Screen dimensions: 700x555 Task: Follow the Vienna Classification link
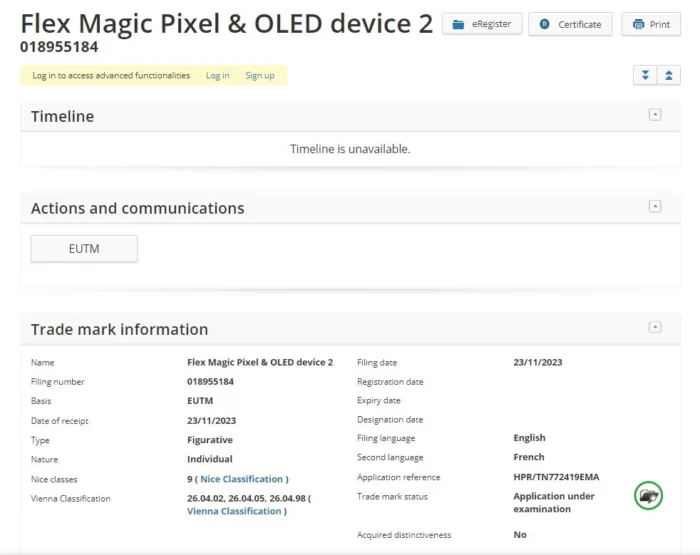[234, 511]
